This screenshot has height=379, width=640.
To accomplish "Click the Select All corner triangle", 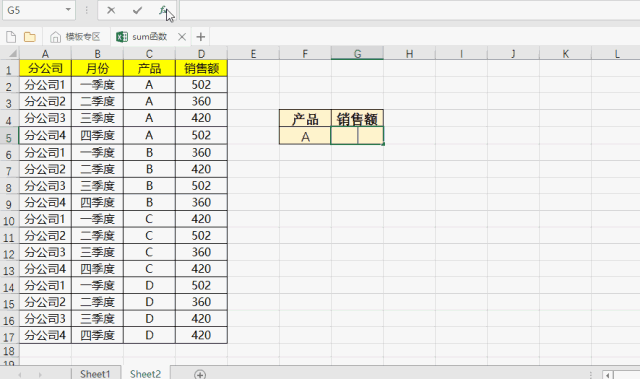I will (x=13, y=53).
